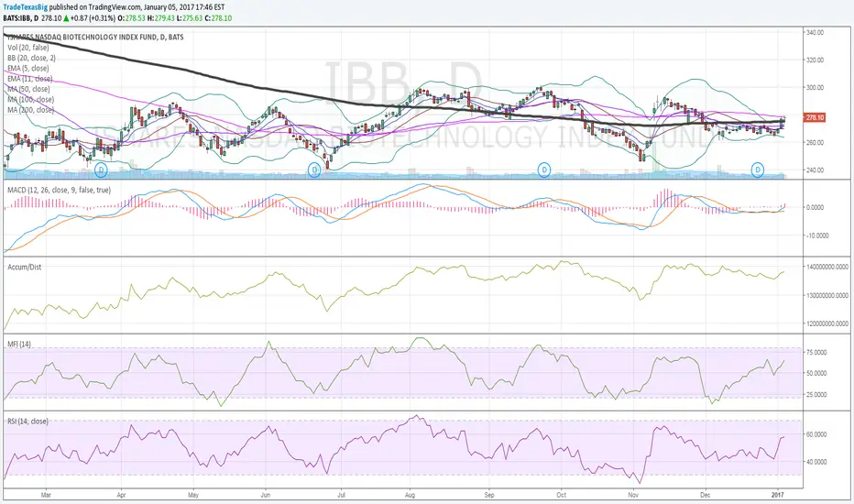Click the Apr label on time axis
This screenshot has width=854, height=504.
121,495
